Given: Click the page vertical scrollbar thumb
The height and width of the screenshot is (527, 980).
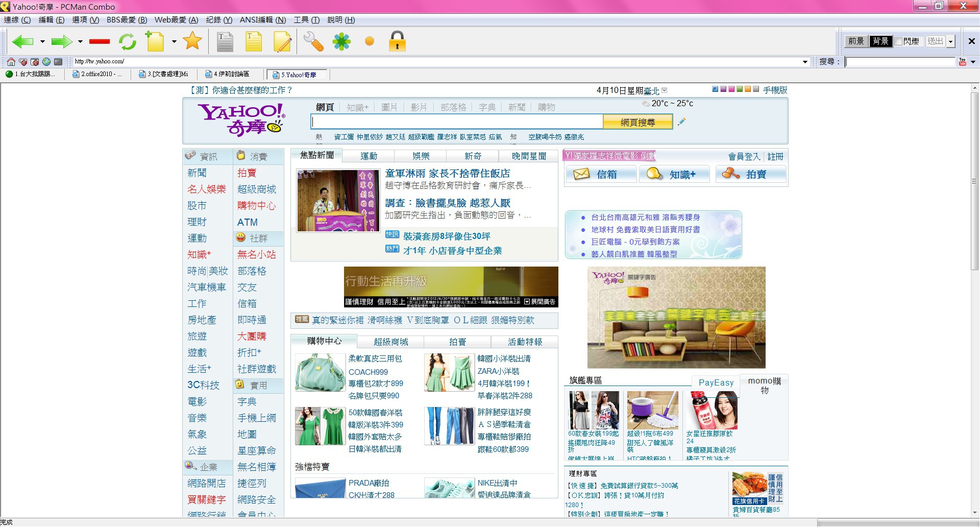Looking at the screenshot, I should point(974,181).
